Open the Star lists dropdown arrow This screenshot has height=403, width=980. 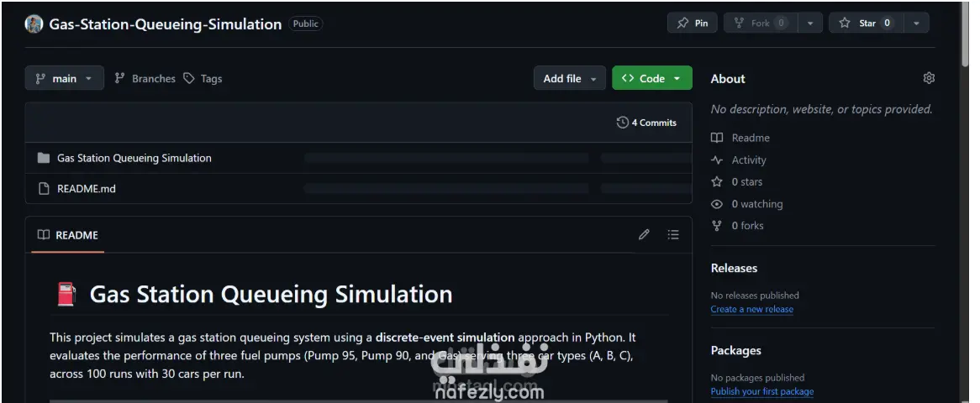(x=916, y=24)
